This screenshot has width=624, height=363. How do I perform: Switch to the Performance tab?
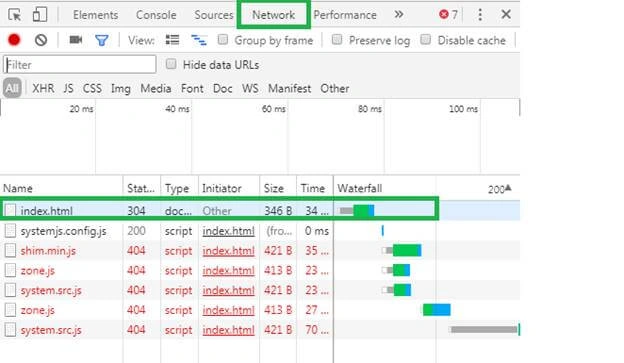345,15
